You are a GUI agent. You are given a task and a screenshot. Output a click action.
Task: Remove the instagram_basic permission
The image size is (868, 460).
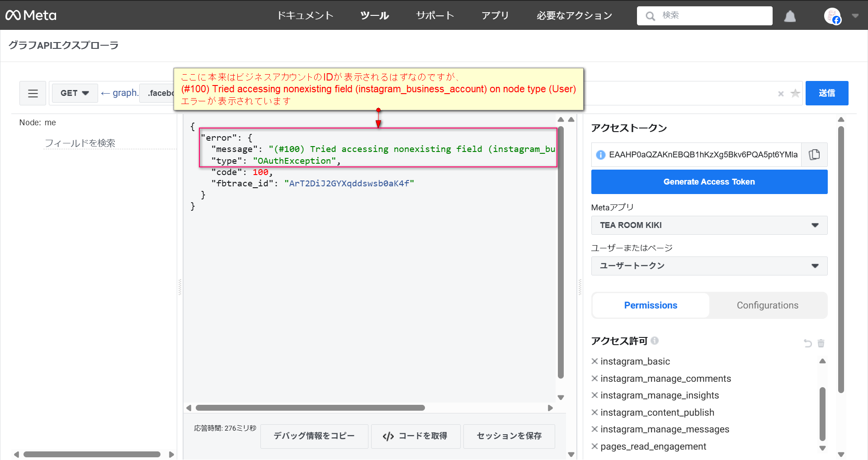pos(595,361)
